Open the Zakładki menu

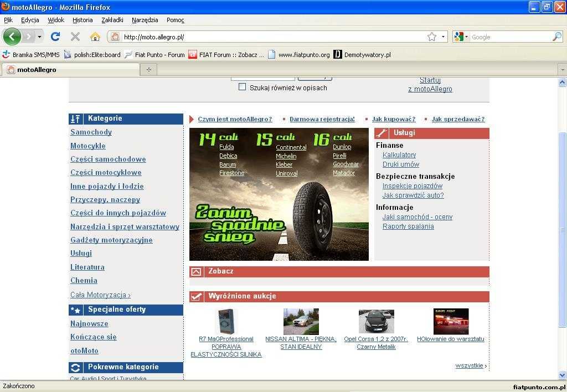click(112, 20)
